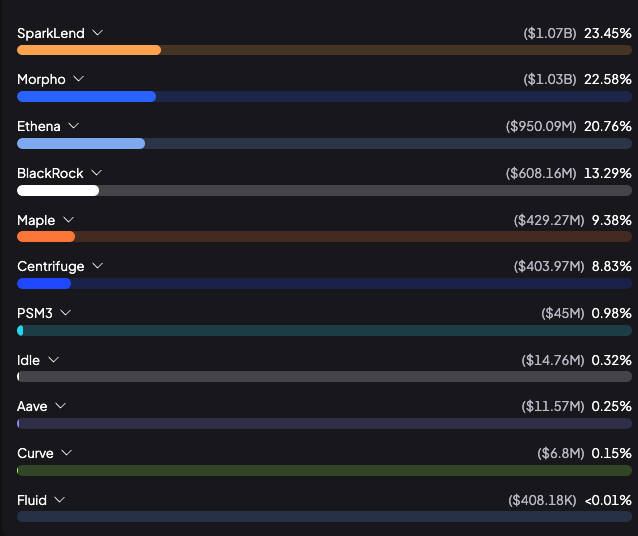Expand the BlackRock chevron
This screenshot has width=638, height=536.
(96, 173)
